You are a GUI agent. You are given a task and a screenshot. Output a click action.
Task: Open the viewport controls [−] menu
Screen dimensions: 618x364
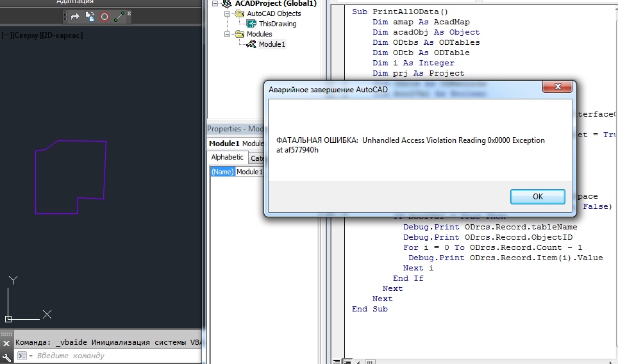pyautogui.click(x=7, y=35)
